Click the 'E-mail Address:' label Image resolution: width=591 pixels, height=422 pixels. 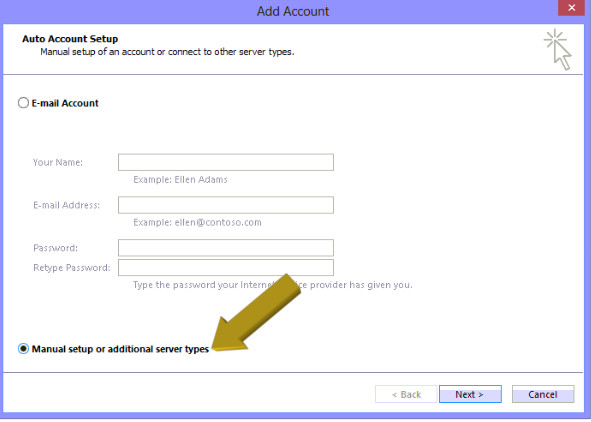pos(66,205)
